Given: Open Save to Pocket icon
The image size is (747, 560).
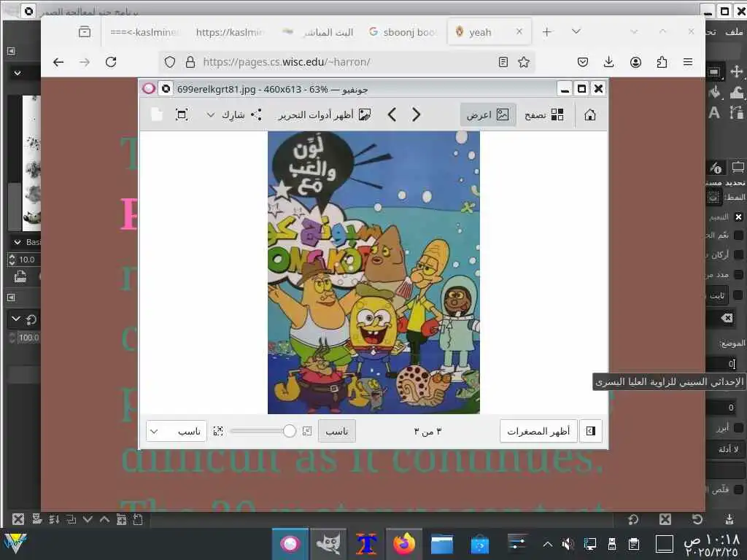Looking at the screenshot, I should pos(582,62).
